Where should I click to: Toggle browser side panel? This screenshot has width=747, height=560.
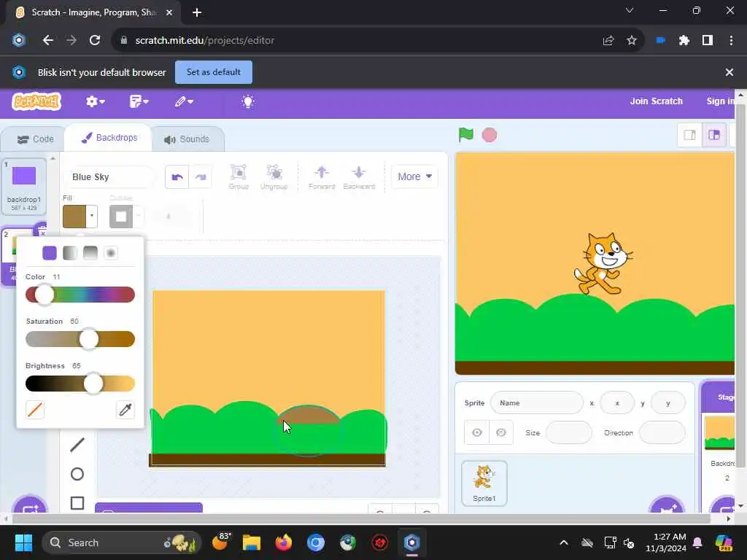[708, 41]
